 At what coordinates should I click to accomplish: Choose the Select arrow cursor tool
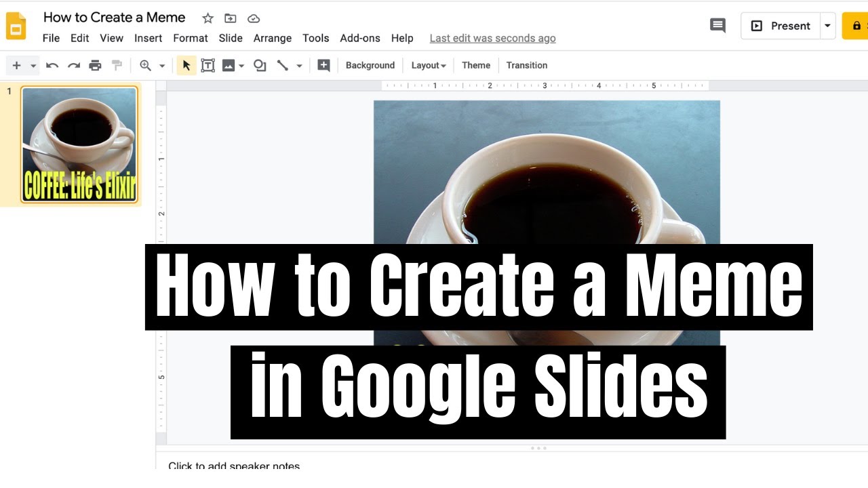[x=186, y=65]
